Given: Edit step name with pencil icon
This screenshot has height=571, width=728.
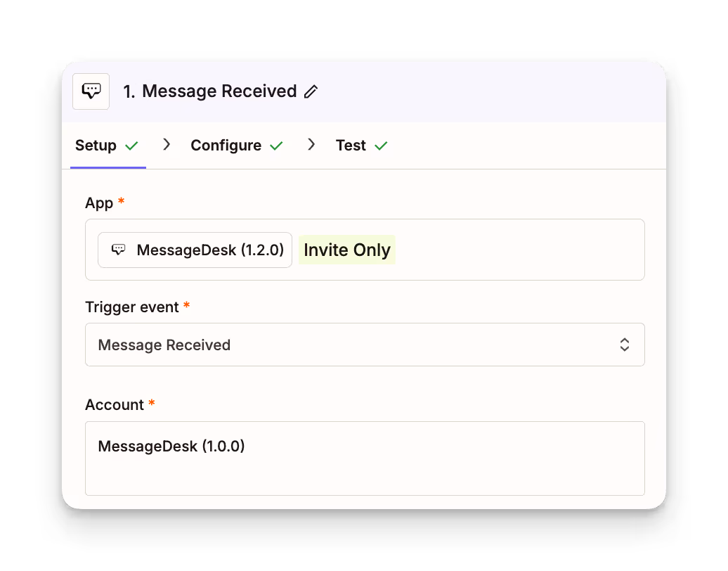Looking at the screenshot, I should 311,91.
